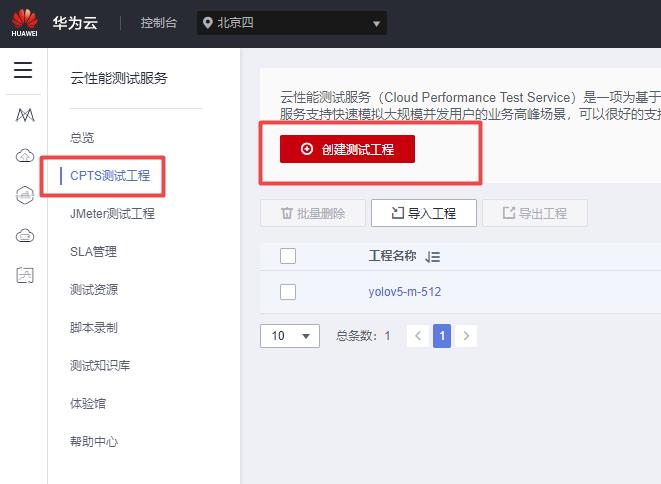Open 脚本录制 menu item

94,328
